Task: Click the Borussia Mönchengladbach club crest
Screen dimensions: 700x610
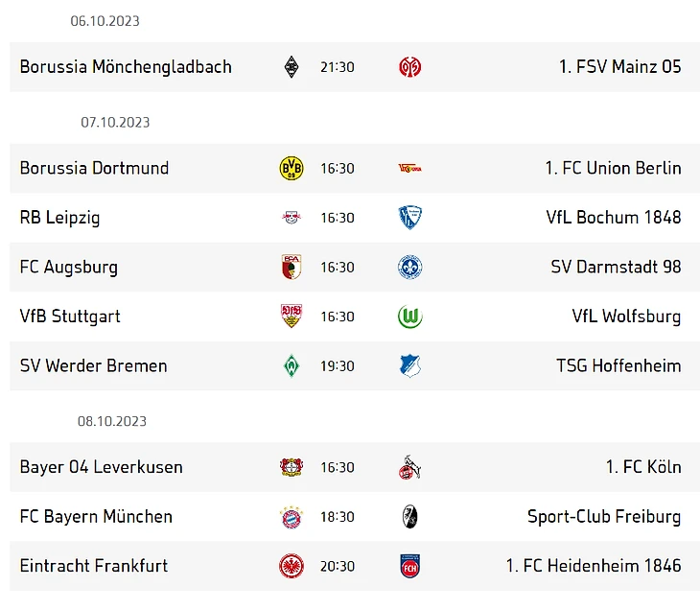Action: point(292,67)
